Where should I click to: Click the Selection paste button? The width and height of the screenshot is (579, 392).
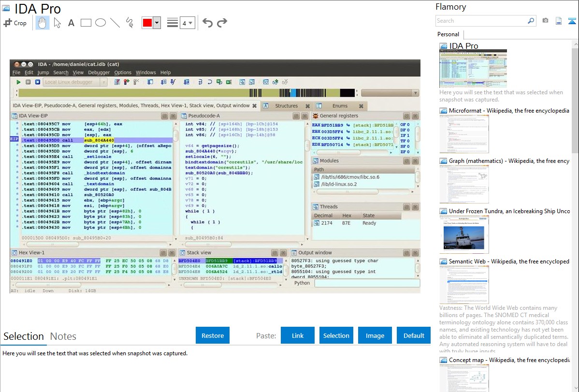(x=336, y=335)
